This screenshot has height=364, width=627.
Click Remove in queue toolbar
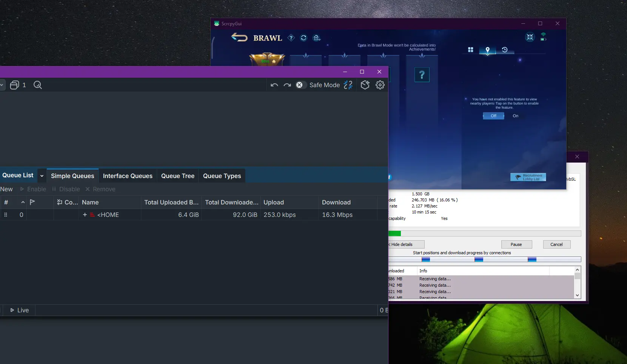100,189
